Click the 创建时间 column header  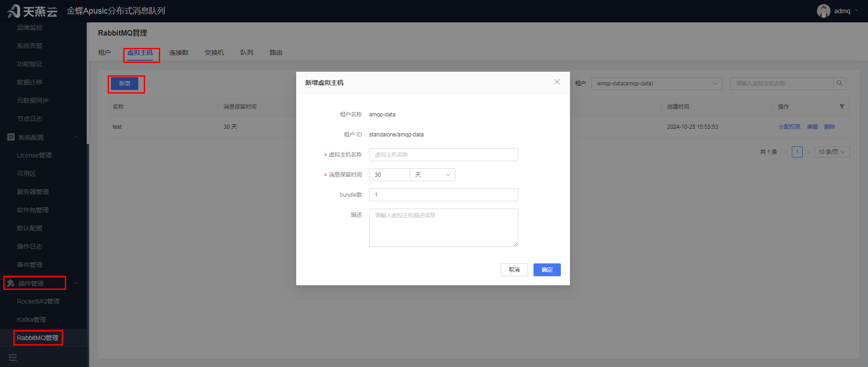(678, 106)
